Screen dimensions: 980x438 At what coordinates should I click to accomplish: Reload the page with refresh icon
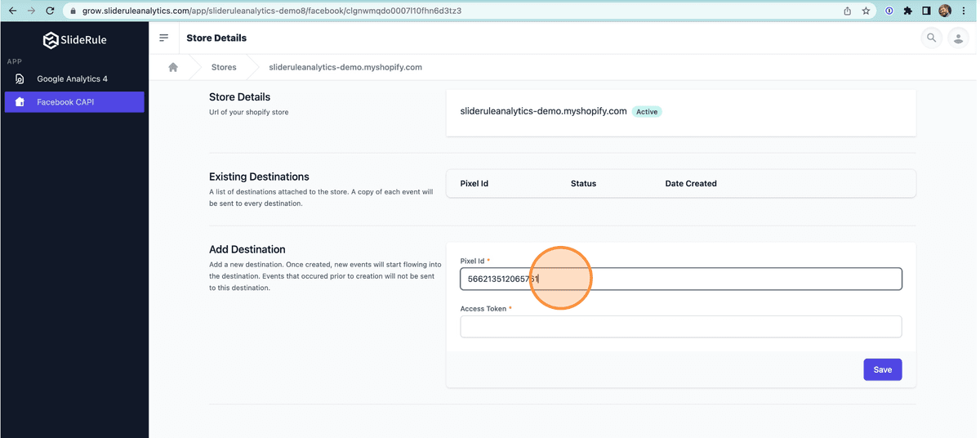point(51,11)
